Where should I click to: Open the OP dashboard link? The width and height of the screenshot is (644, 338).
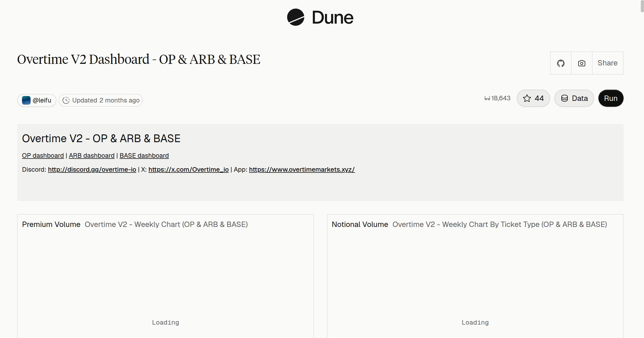(43, 156)
